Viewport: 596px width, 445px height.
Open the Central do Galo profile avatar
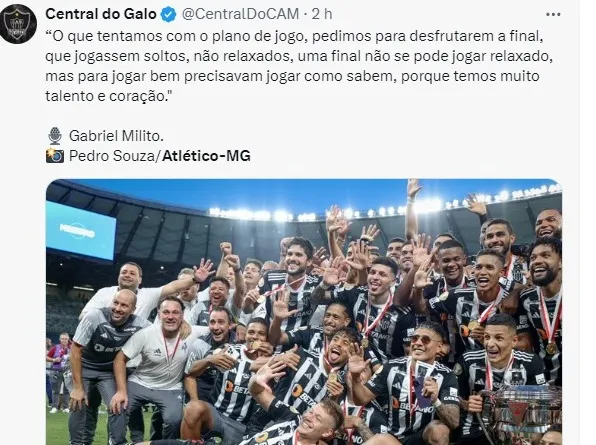click(x=17, y=24)
